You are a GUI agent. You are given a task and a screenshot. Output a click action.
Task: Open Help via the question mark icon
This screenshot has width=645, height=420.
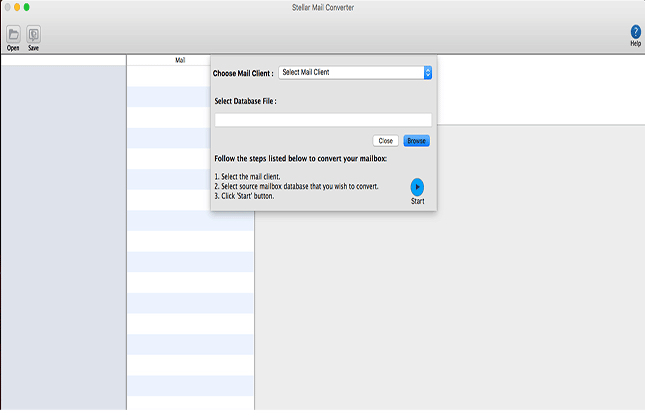[635, 32]
